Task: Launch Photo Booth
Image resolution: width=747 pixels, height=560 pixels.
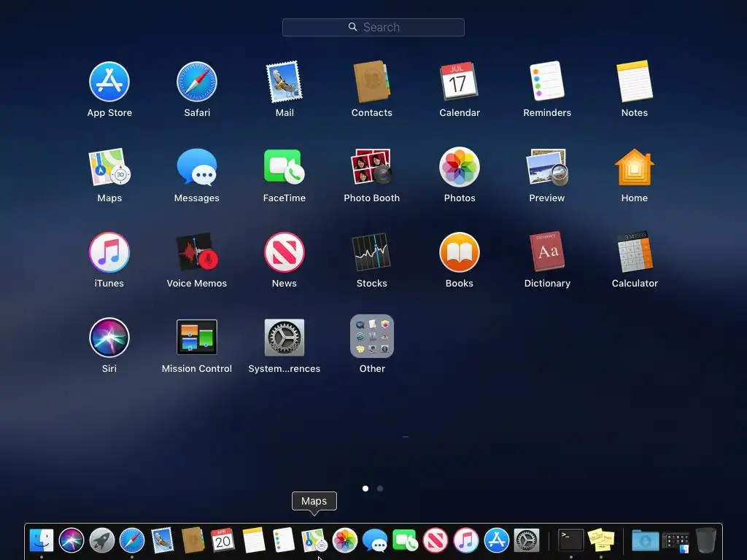Action: point(371,167)
